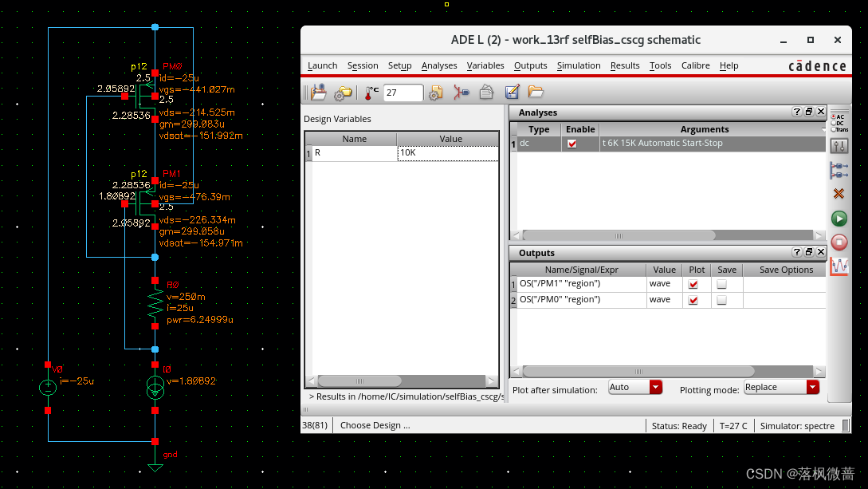Image resolution: width=868 pixels, height=489 pixels.
Task: Toggle the Enable checkbox for dc analysis
Action: [x=571, y=144]
